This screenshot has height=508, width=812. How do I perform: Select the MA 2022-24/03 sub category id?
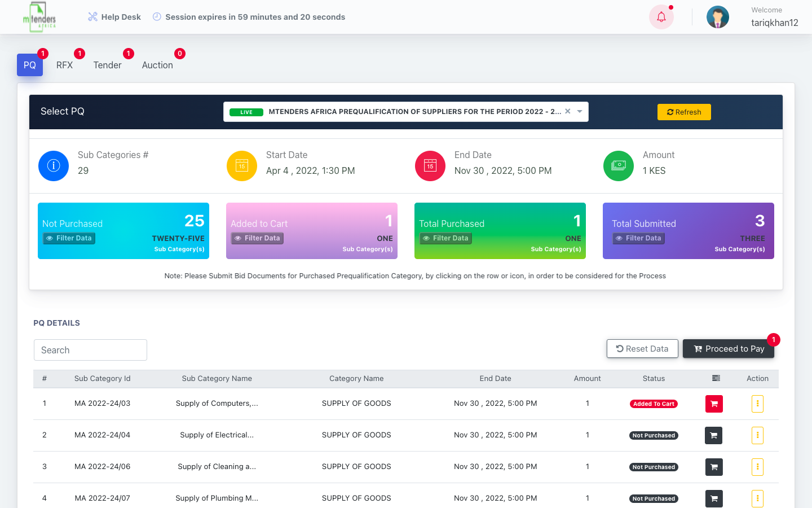pyautogui.click(x=103, y=404)
